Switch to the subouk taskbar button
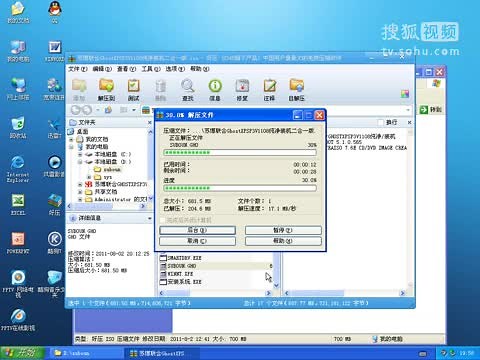 (86, 353)
